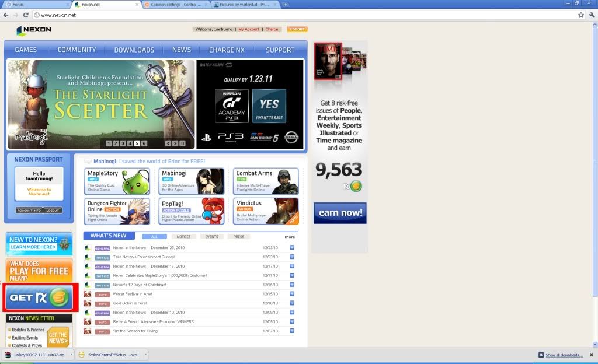This screenshot has width=598, height=364.
Task: Open a new browser tab
Action: [285, 5]
